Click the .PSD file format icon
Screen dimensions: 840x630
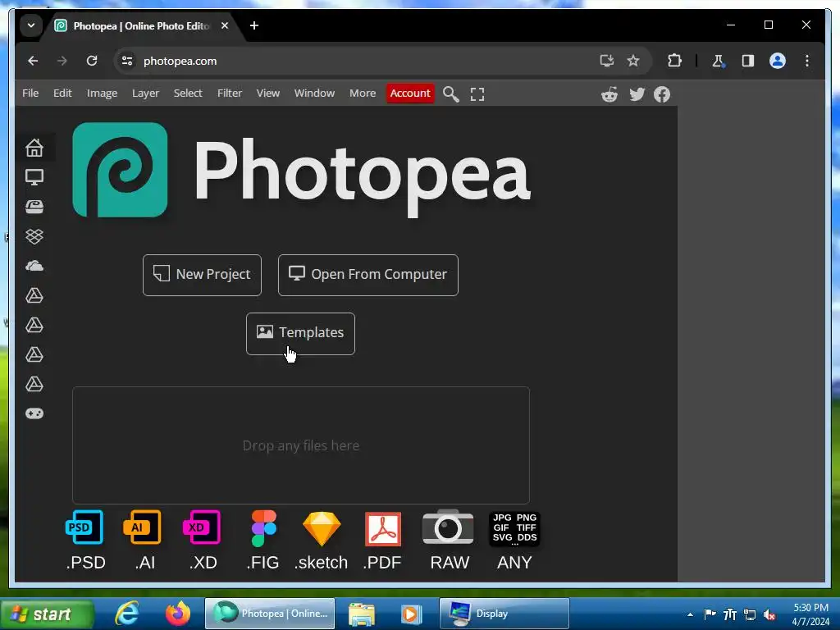[x=84, y=527]
